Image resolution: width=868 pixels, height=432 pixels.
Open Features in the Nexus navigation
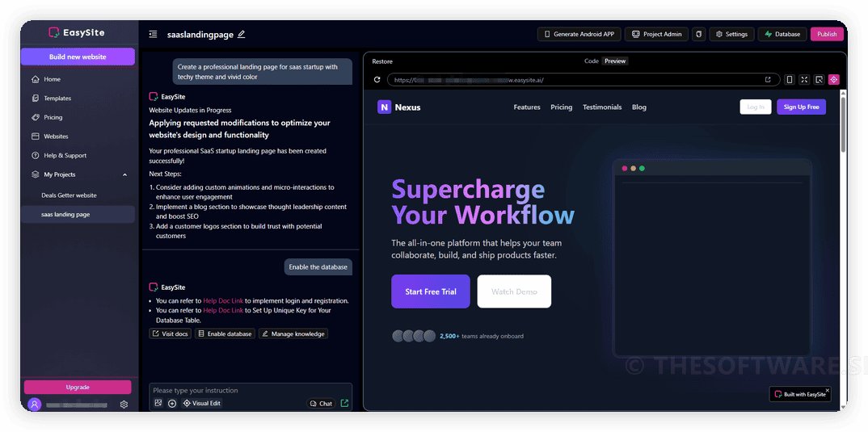(x=527, y=107)
